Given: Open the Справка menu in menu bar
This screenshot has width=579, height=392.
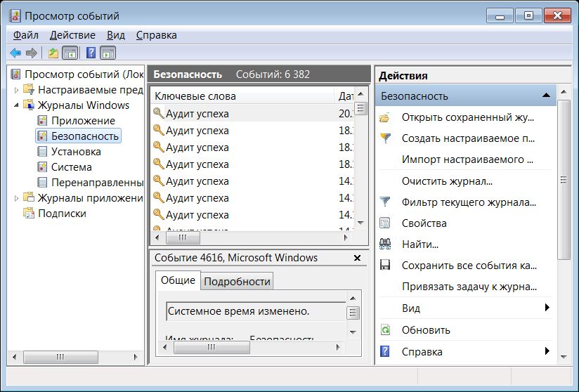Looking at the screenshot, I should point(156,35).
